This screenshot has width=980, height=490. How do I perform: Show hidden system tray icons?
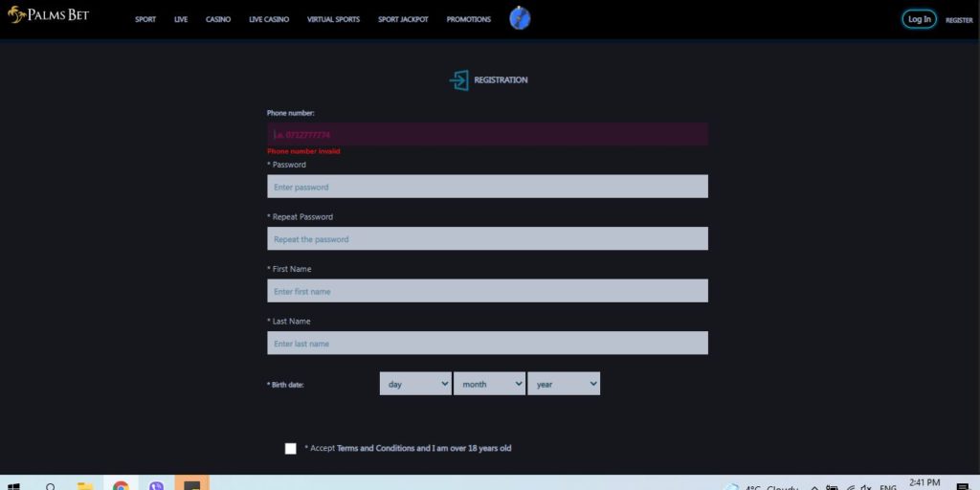[x=814, y=487]
